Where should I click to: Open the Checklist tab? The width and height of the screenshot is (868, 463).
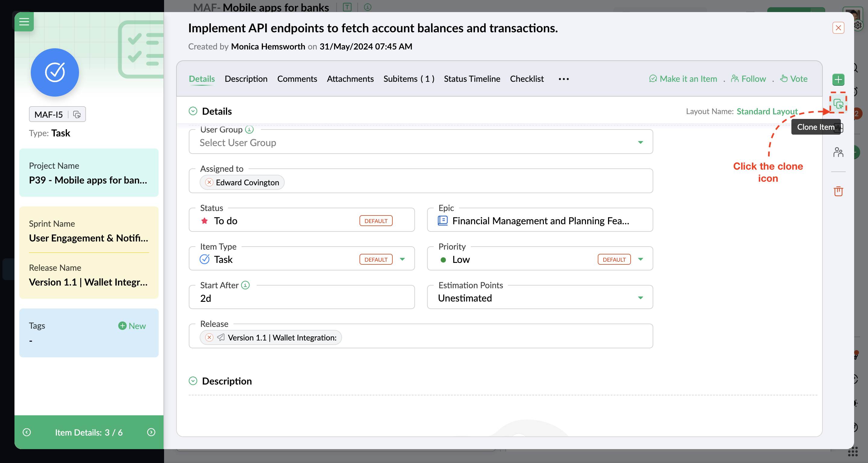527,79
